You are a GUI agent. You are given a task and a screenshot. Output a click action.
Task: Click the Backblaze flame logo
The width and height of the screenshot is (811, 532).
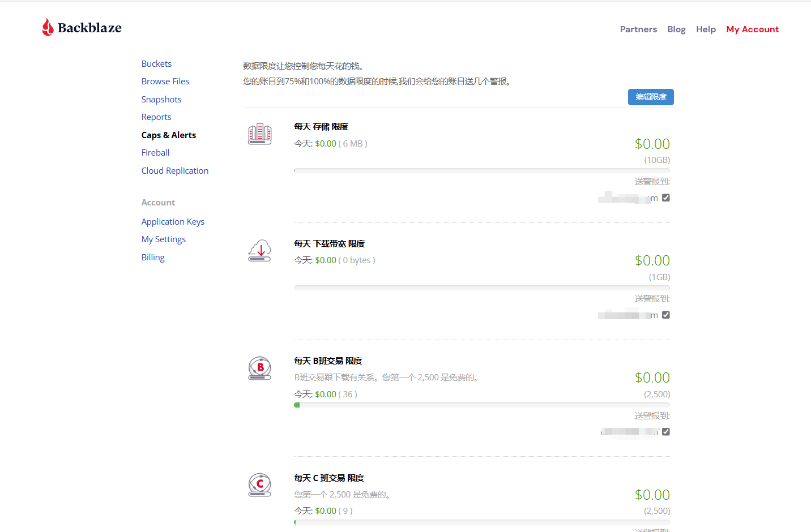coord(48,27)
